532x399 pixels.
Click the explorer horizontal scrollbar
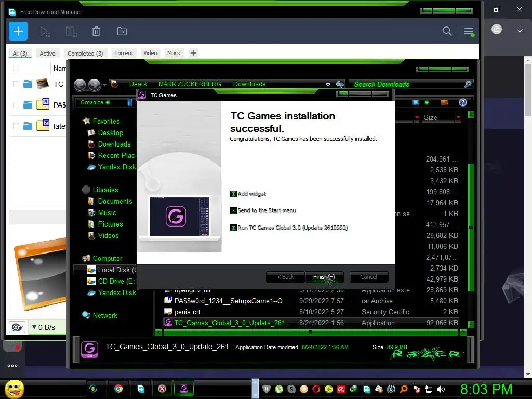[x=310, y=332]
